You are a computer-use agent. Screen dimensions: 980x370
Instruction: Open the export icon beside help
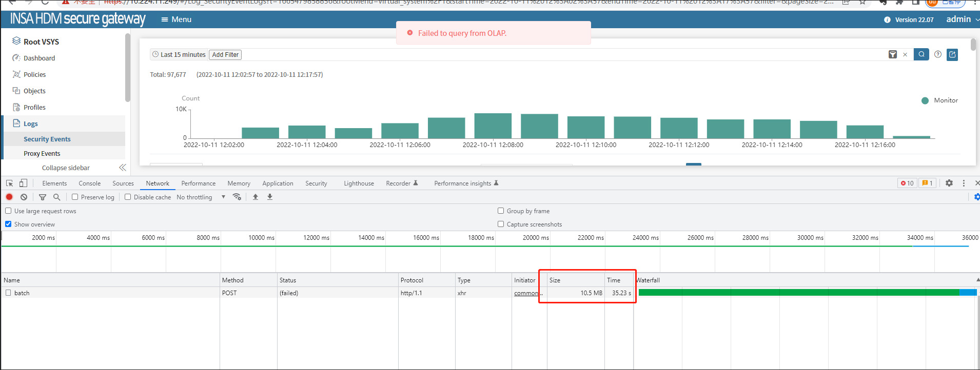pyautogui.click(x=952, y=54)
